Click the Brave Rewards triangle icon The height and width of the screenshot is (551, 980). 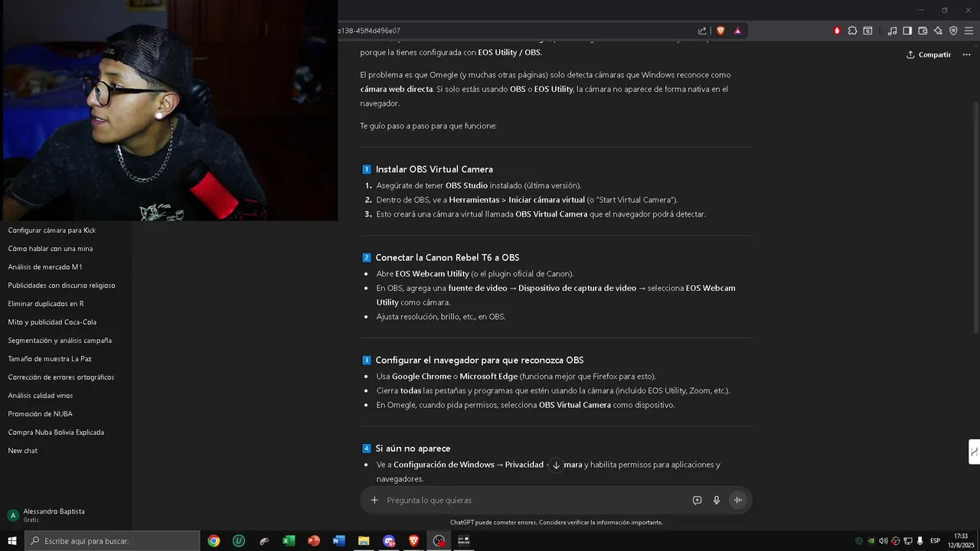point(737,31)
